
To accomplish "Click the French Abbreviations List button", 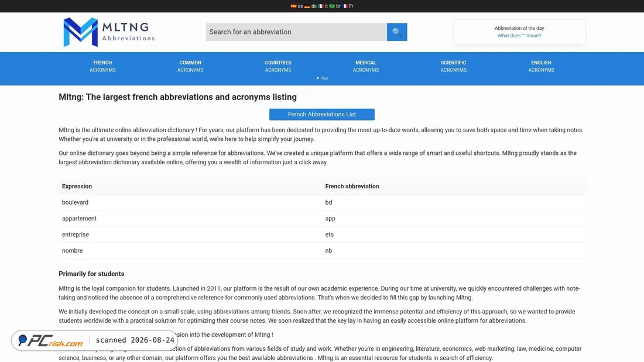I will coord(322,115).
